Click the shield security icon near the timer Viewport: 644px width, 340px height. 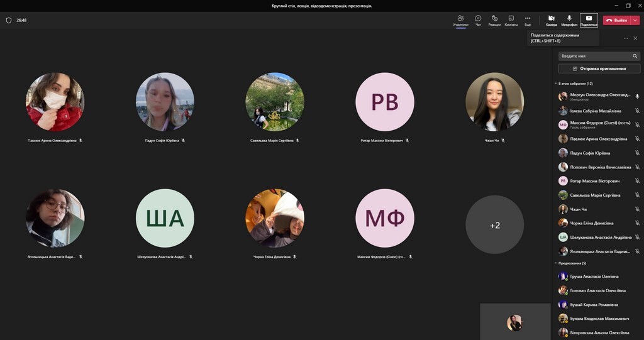point(9,20)
